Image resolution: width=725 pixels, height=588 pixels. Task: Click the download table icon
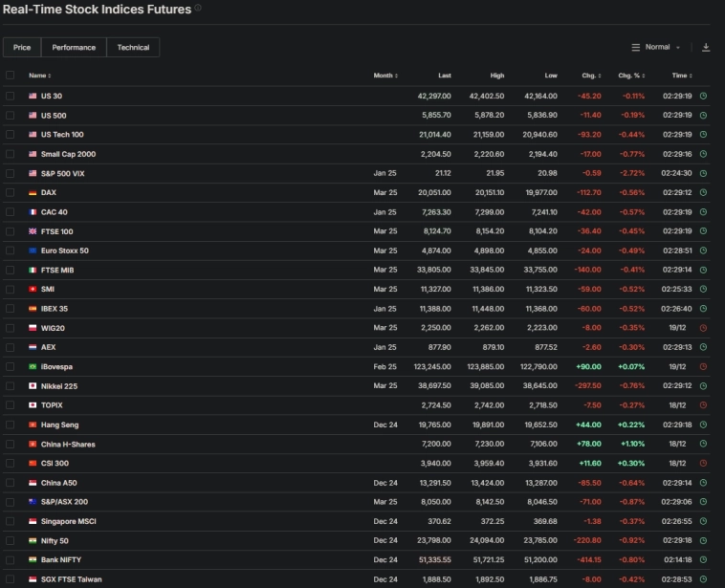tap(706, 47)
